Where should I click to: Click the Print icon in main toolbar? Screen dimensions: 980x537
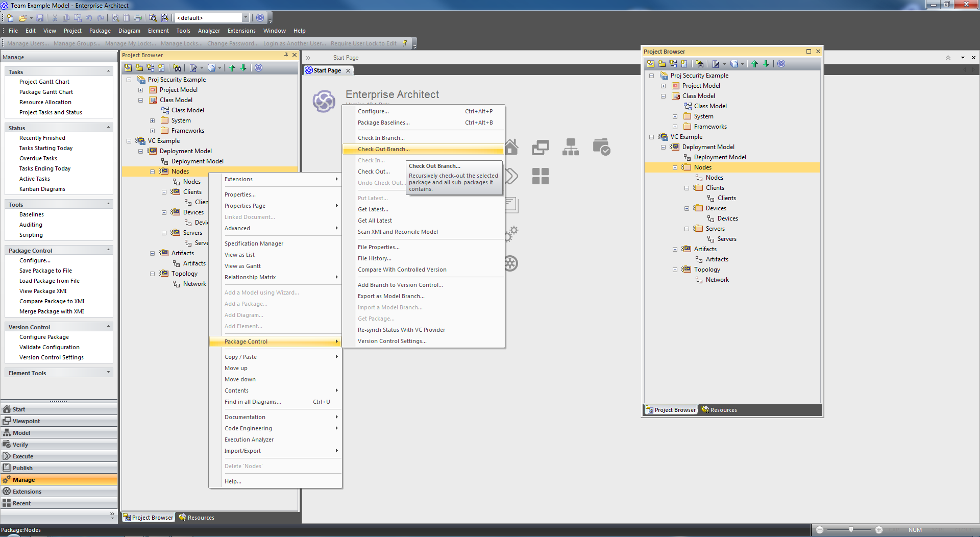pos(138,18)
